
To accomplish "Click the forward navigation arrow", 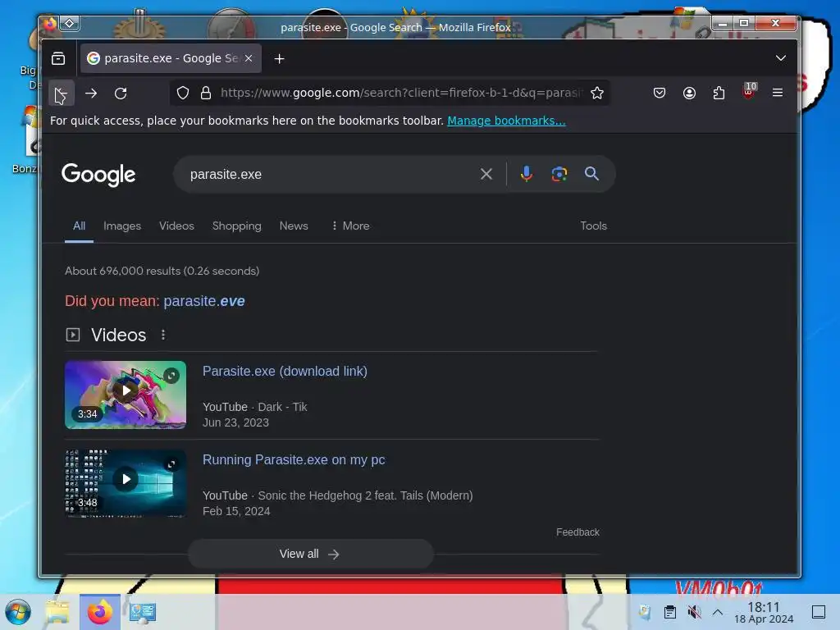I will tap(91, 94).
